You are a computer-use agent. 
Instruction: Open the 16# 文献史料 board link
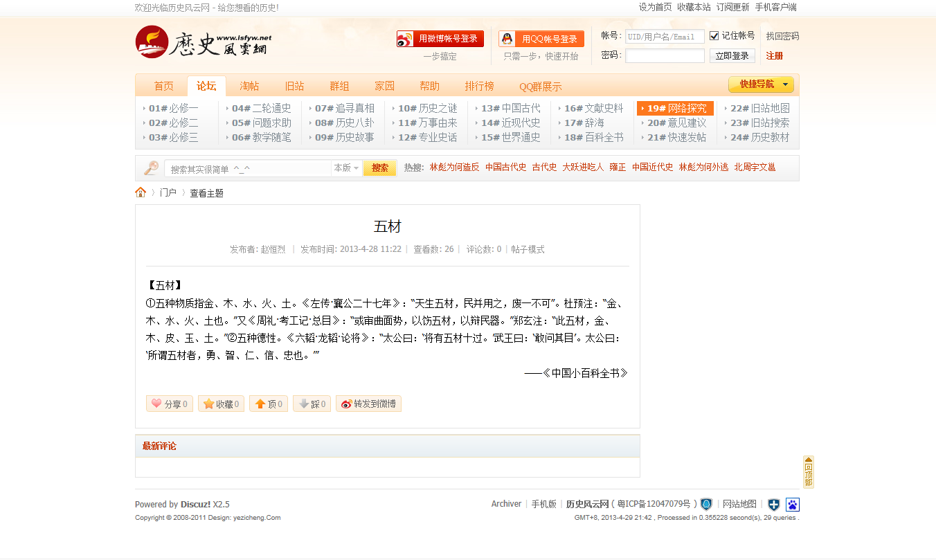[x=594, y=108]
